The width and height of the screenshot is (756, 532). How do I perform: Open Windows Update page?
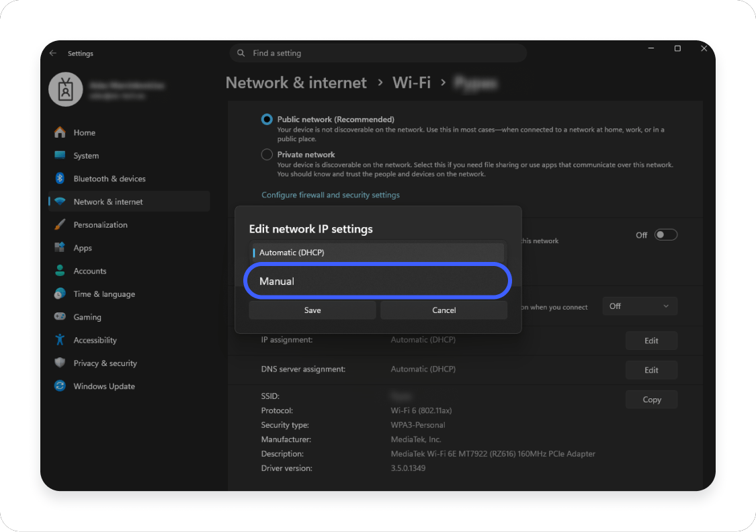click(x=129, y=386)
